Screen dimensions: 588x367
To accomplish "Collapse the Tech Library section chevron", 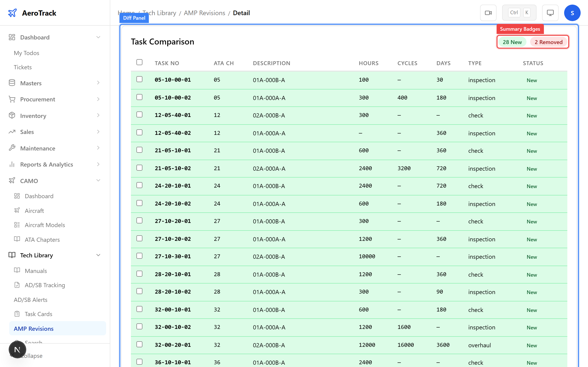I will pyautogui.click(x=98, y=255).
